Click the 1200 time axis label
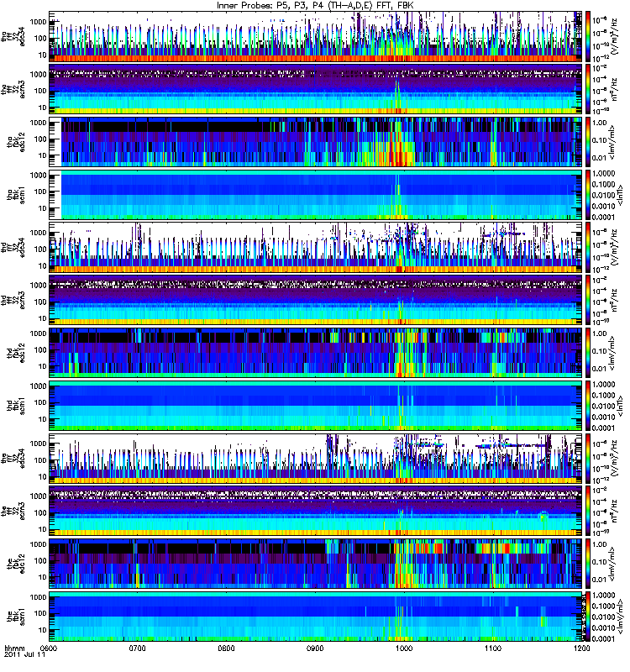This screenshot has width=630, height=672. point(581,648)
